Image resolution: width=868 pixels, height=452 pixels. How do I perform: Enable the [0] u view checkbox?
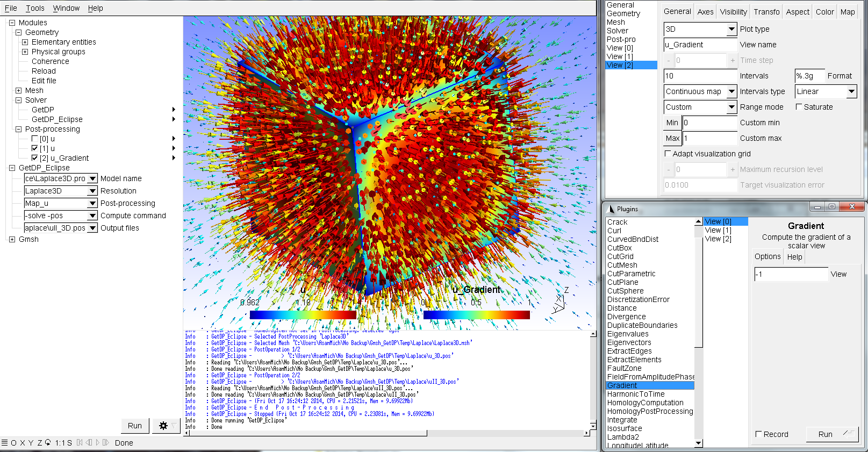(35, 139)
